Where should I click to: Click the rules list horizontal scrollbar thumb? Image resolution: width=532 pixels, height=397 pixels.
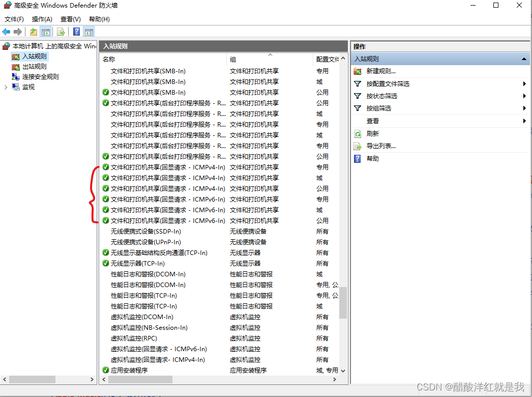[140, 379]
